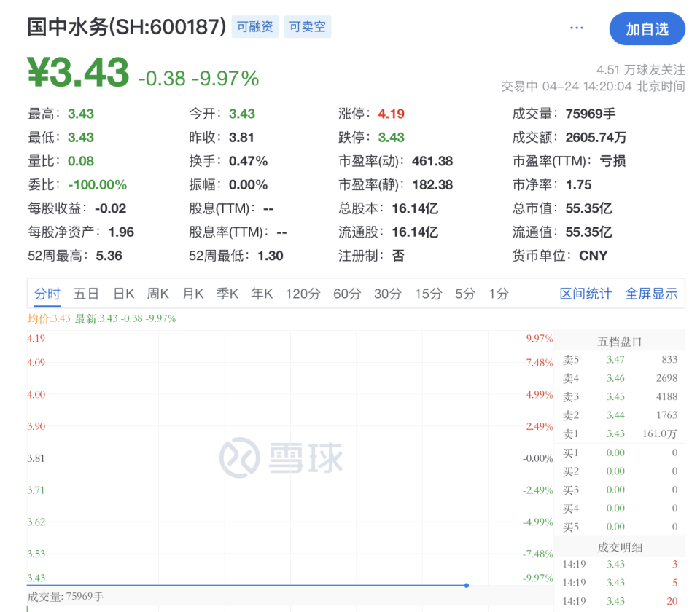Image resolution: width=700 pixels, height=612 pixels.
Task: Select the 30分 interval tab
Action: tap(388, 294)
